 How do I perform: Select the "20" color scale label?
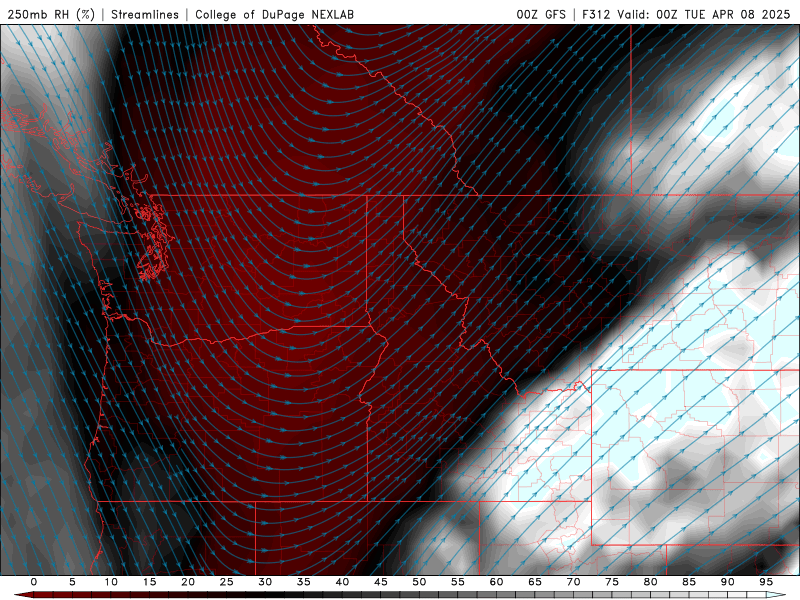[x=188, y=582]
